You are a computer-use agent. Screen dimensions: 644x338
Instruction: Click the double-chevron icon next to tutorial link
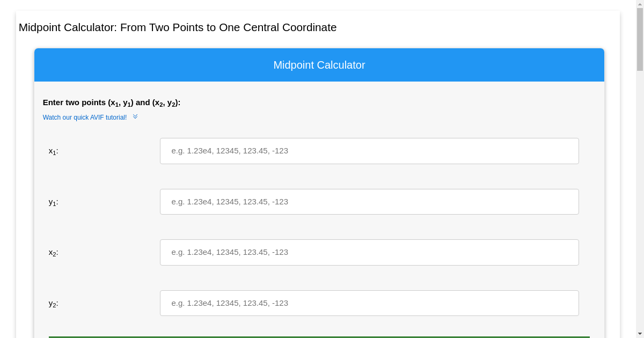coord(135,116)
